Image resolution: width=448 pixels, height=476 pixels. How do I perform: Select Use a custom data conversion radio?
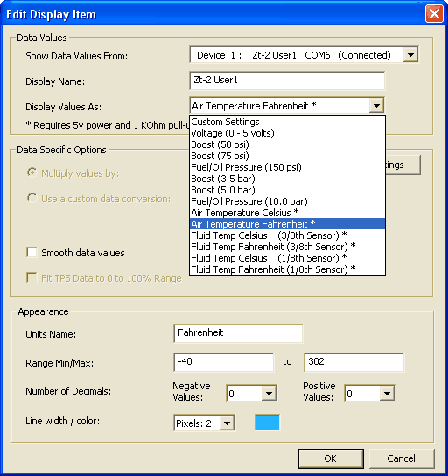(x=31, y=198)
